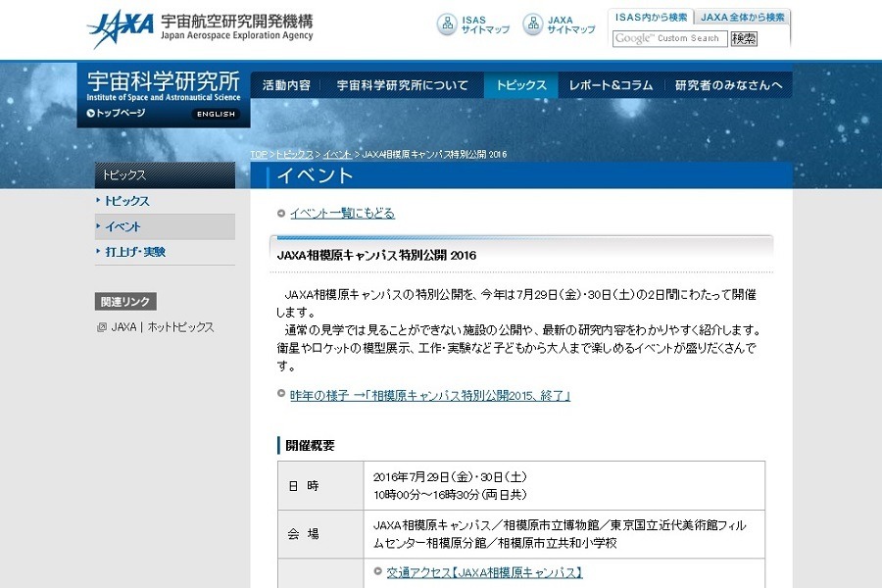The width and height of the screenshot is (882, 588).
Task: Click bullet icon beside イベント一覧にもどる
Action: point(281,214)
